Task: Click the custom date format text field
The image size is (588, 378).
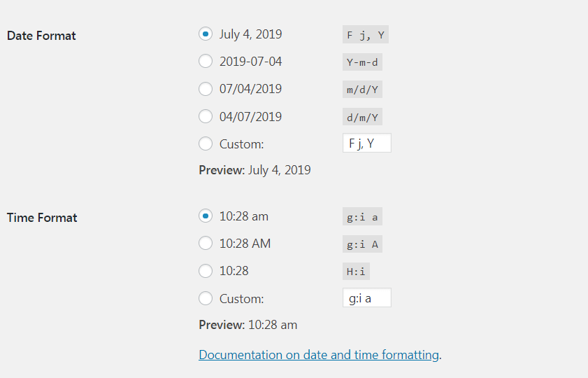Action: (366, 143)
